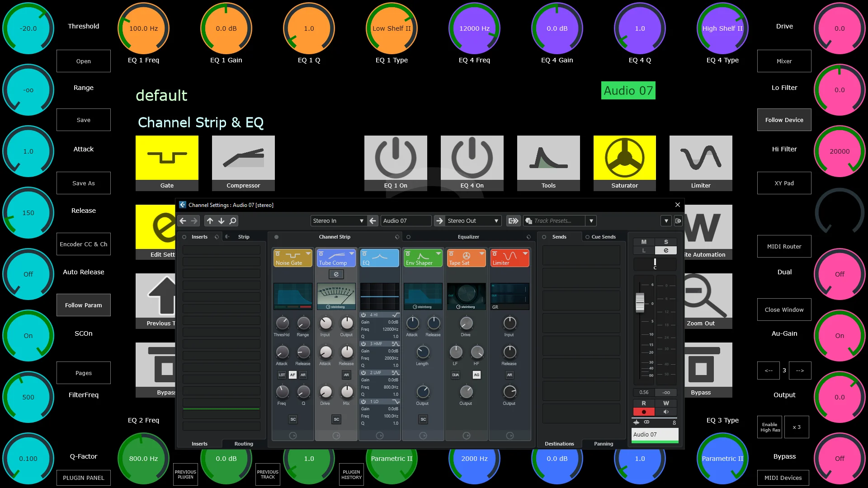Viewport: 868px width, 488px height.
Task: Go to previous channel with up arrow
Action: pyautogui.click(x=210, y=221)
